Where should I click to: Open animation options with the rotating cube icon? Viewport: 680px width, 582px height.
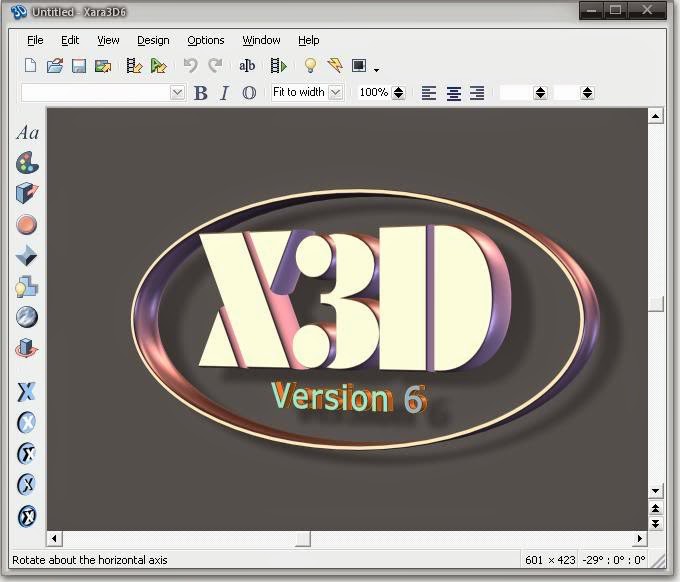pyautogui.click(x=26, y=348)
